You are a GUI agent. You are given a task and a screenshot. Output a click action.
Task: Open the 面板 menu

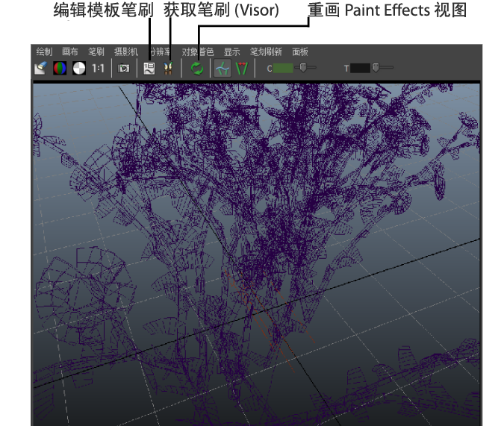300,52
